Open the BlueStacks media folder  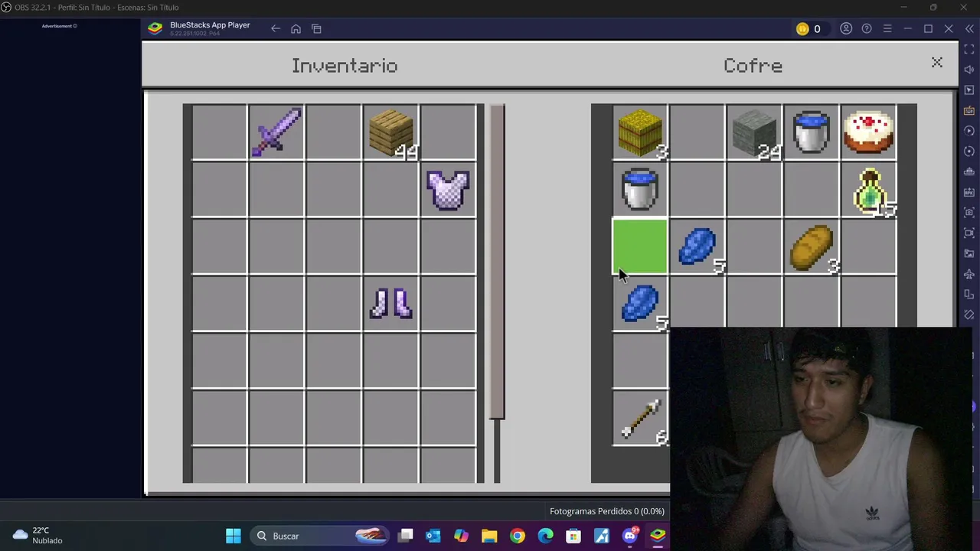coord(969,253)
